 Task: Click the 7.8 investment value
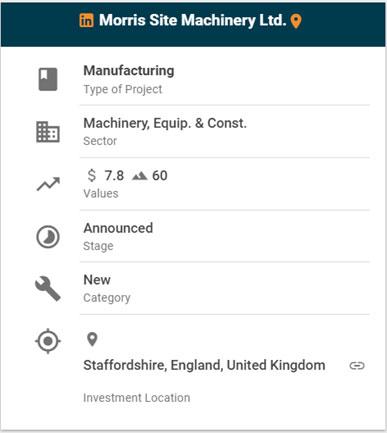click(x=114, y=176)
